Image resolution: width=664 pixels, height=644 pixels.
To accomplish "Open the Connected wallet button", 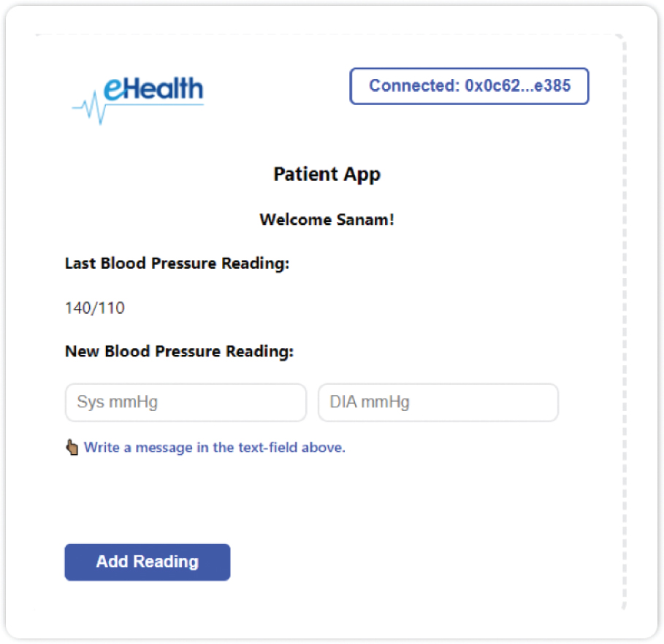I will click(469, 86).
